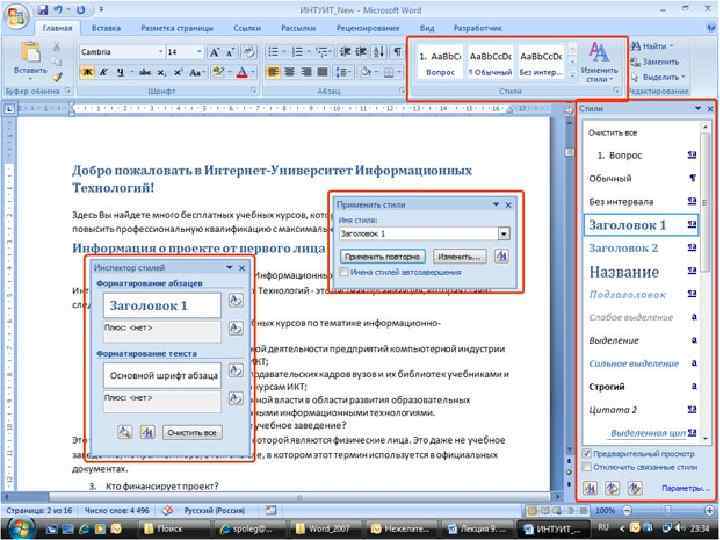720x540 pixels.
Task: Select Строгий style in Styles list
Action: point(641,387)
